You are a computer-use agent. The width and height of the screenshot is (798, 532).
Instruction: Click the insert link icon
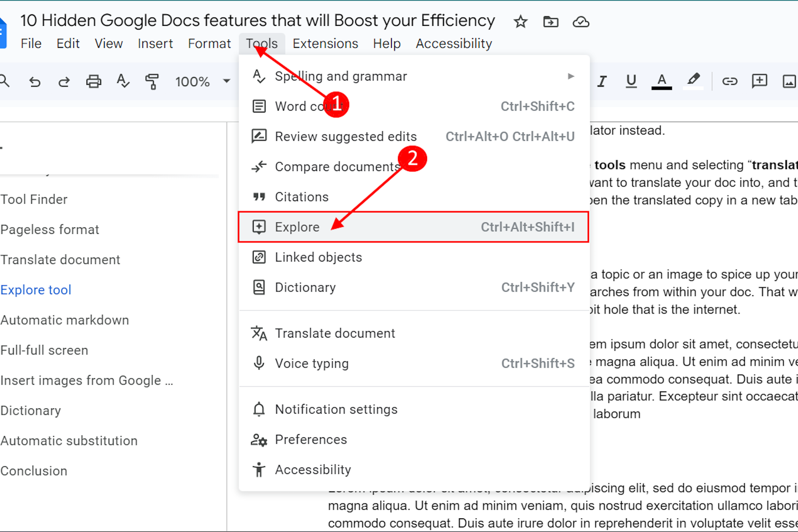click(x=730, y=81)
